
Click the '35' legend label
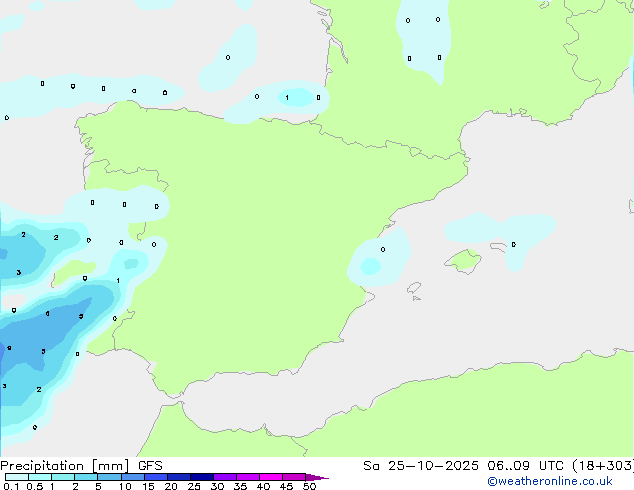(x=240, y=486)
